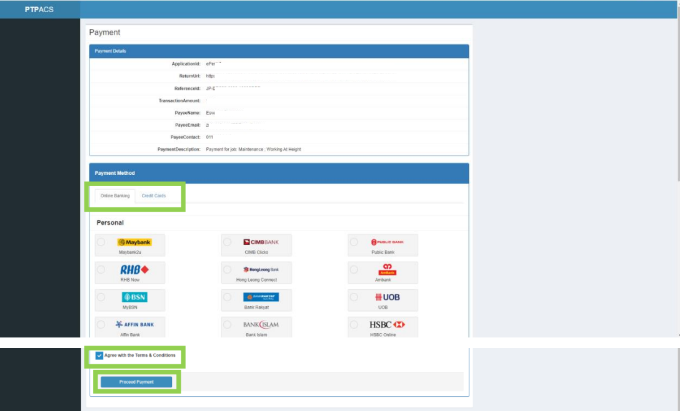Viewport: 680px width, 411px height.
Task: Click the PaymentDescription value text
Action: (x=253, y=149)
